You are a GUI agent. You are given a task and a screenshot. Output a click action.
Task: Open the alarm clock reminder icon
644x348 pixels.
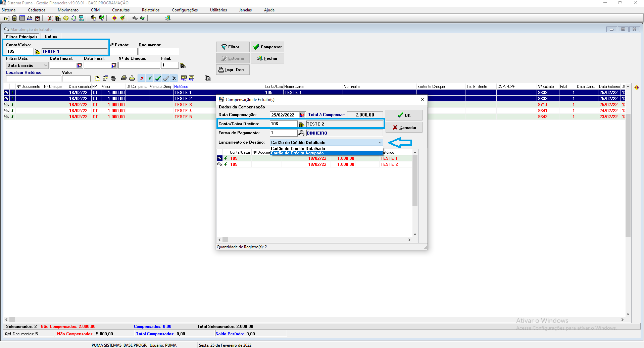pyautogui.click(x=38, y=18)
